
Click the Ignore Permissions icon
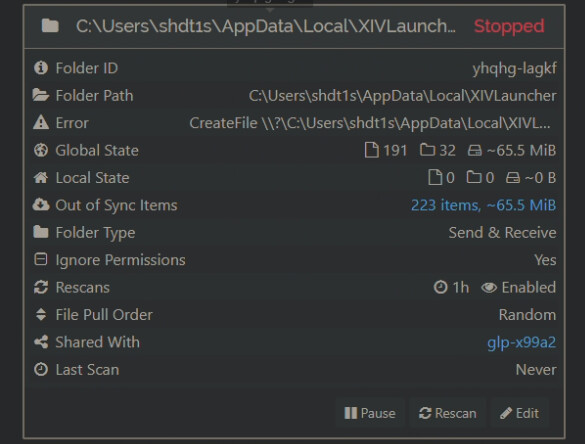pos(41,259)
